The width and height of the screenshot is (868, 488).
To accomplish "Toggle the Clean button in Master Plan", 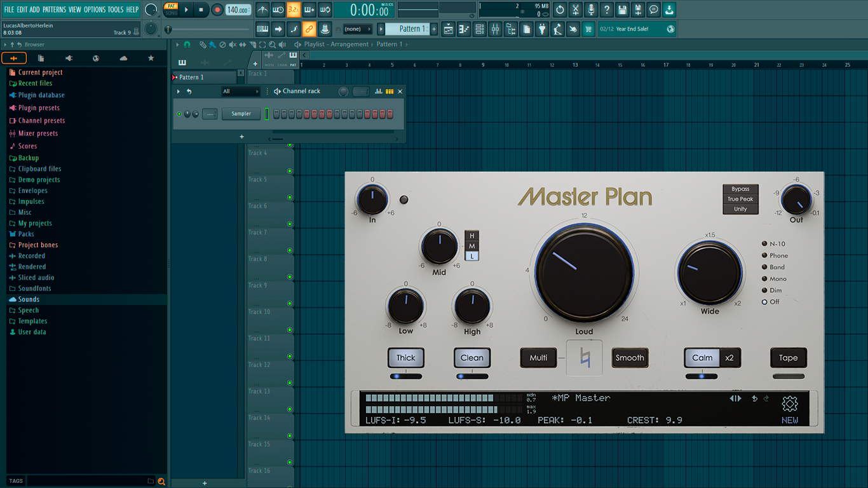I will point(472,358).
